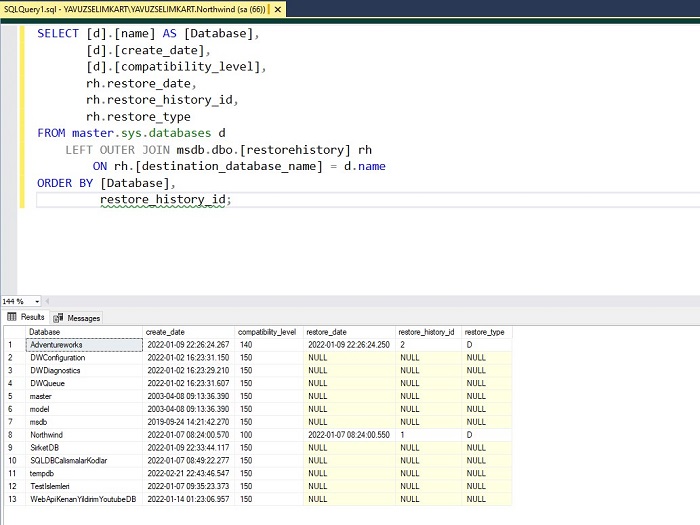The image size is (700, 525).
Task: Click row header number 1
Action: pos(15,345)
